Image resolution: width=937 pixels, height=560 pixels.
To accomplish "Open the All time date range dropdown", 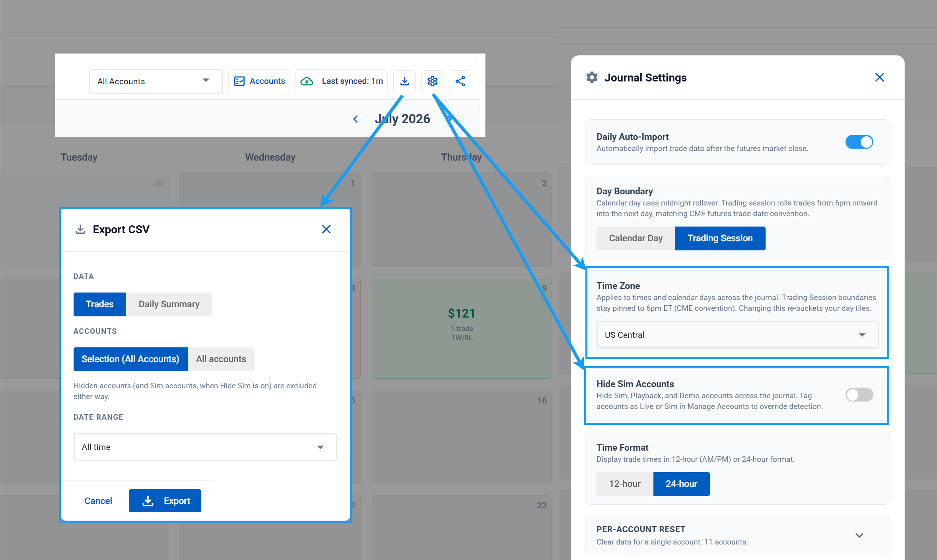I will tap(205, 447).
